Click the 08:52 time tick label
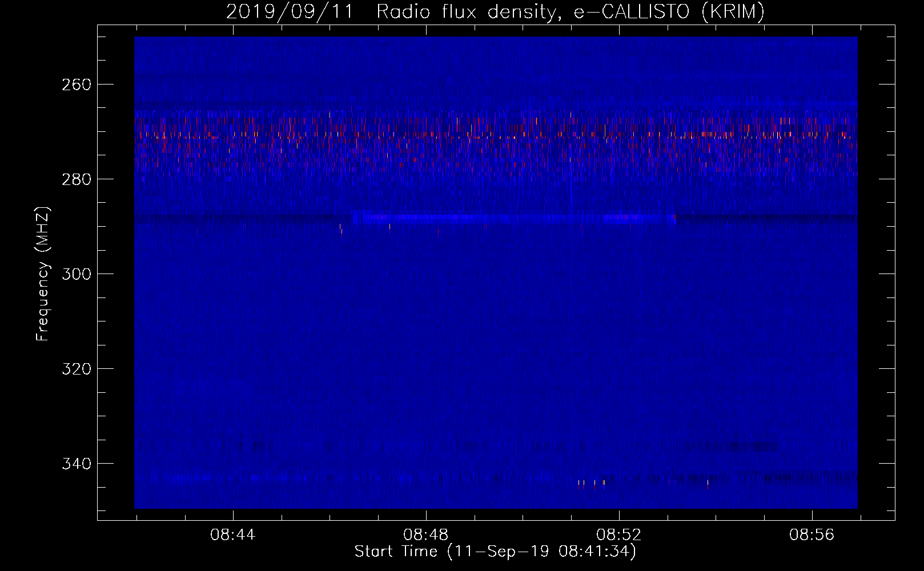Image resolution: width=924 pixels, height=571 pixels. point(619,535)
